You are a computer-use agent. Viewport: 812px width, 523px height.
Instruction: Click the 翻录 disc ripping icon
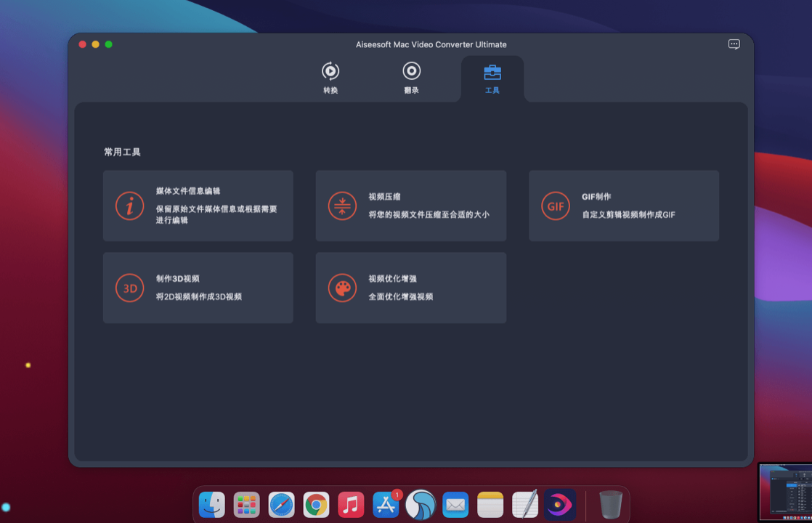pos(411,71)
